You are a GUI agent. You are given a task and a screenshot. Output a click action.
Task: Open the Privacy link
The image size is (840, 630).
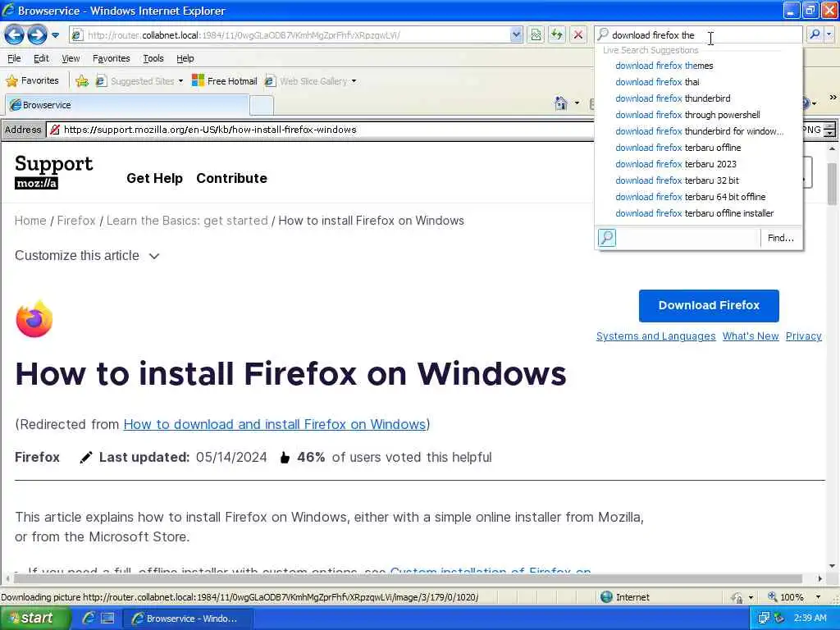click(x=803, y=336)
